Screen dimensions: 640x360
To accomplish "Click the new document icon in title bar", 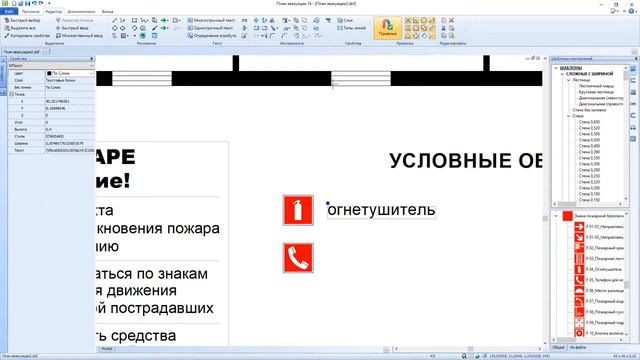I will click(x=13, y=3).
